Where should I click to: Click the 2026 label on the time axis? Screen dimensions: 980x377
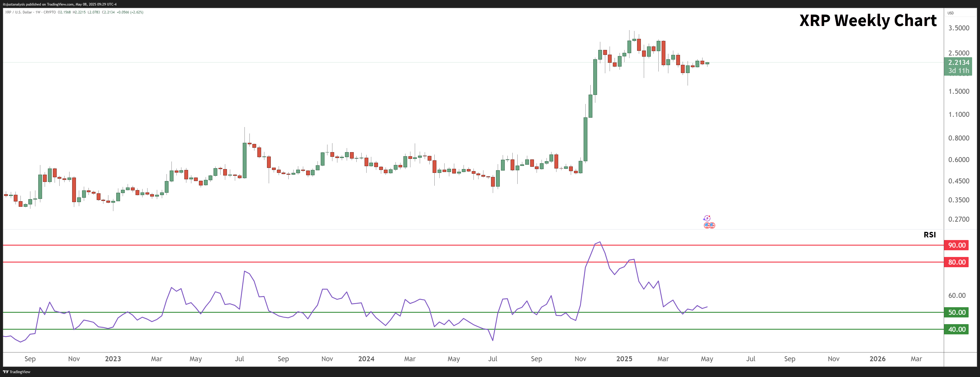(877, 359)
